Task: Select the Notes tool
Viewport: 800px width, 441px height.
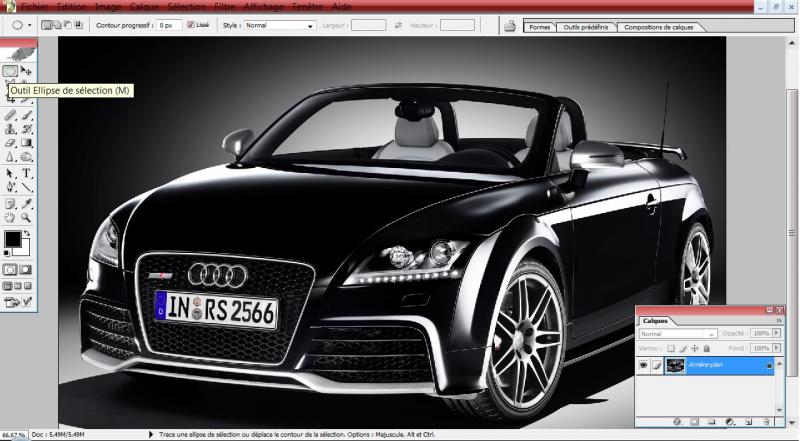Action: point(10,204)
